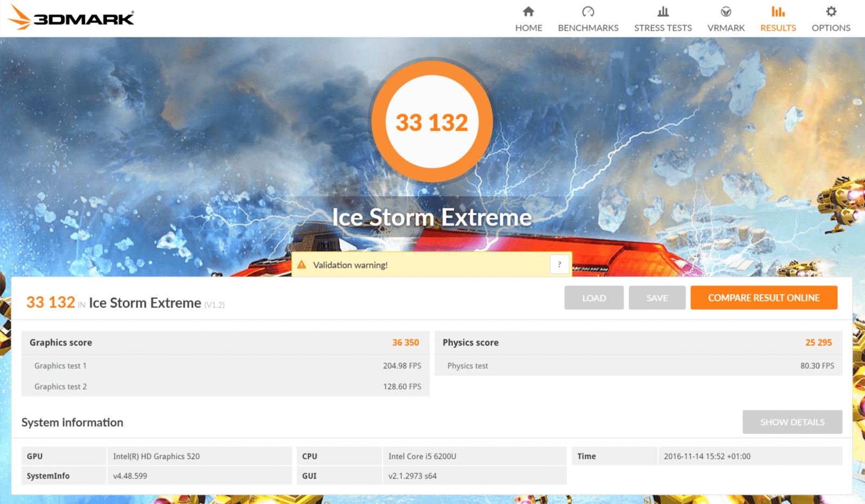
Task: Click the 204.98 FPS value
Action: [x=402, y=366]
